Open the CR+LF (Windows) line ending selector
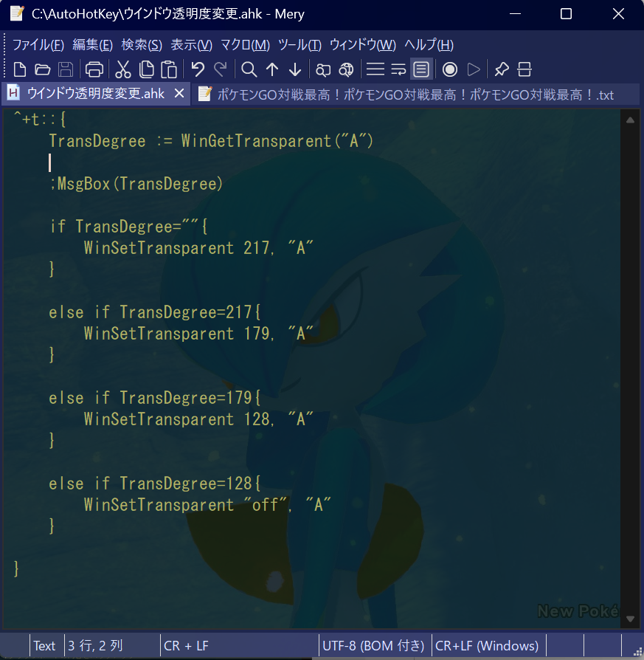 click(x=487, y=646)
